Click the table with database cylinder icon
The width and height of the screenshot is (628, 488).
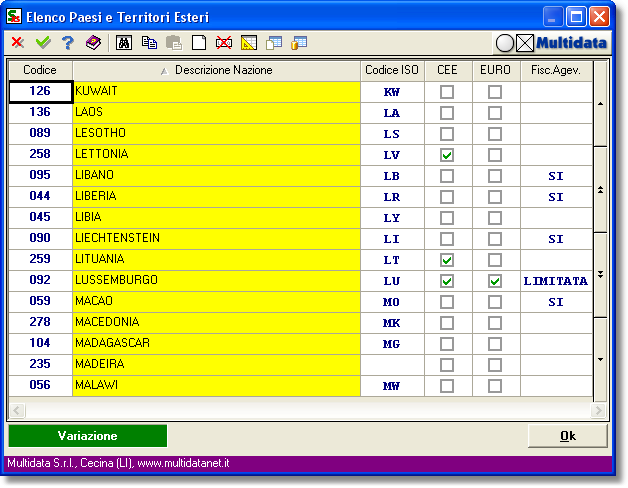[x=299, y=42]
